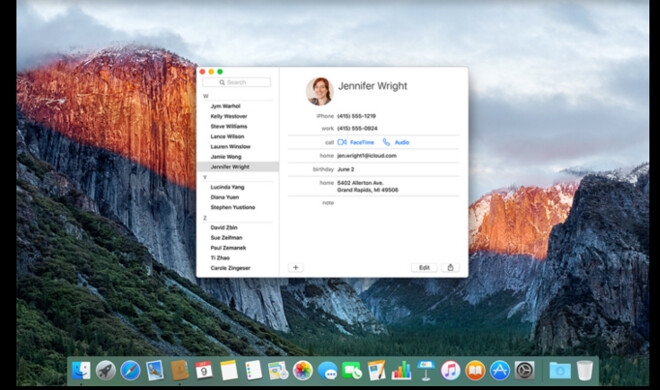Add a new contact with plus button
The width and height of the screenshot is (660, 390).
[295, 268]
